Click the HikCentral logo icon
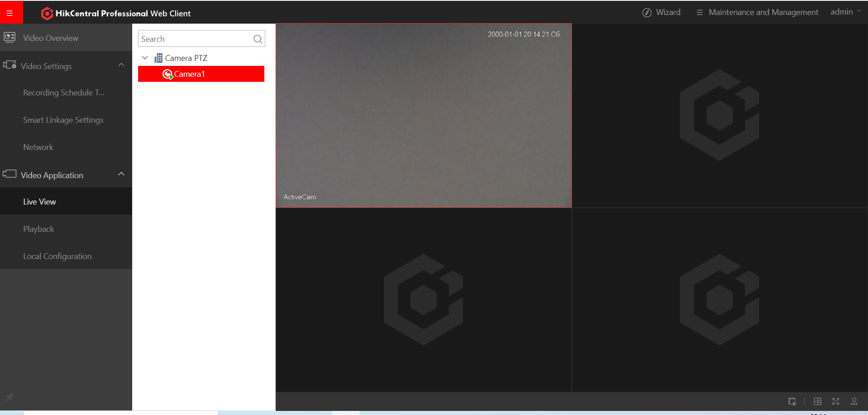The image size is (868, 415). coord(47,13)
